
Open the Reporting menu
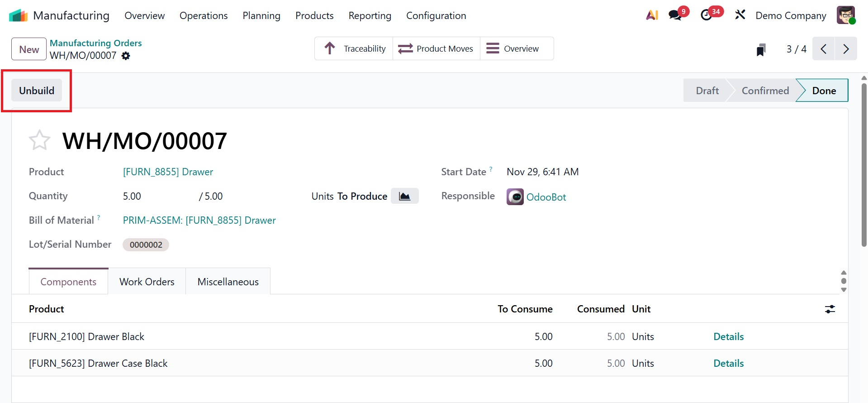tap(370, 15)
